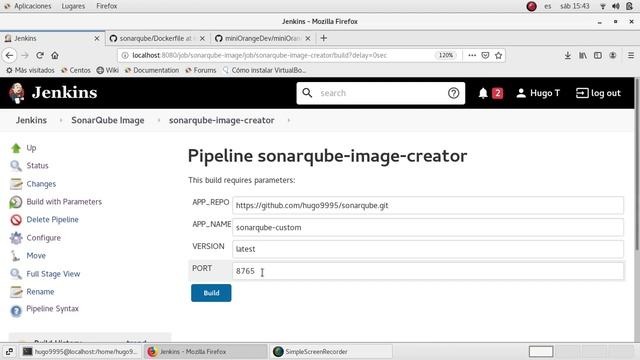
Task: Open Cómo instalar VirtualBo... bookmark
Action: [x=264, y=70]
